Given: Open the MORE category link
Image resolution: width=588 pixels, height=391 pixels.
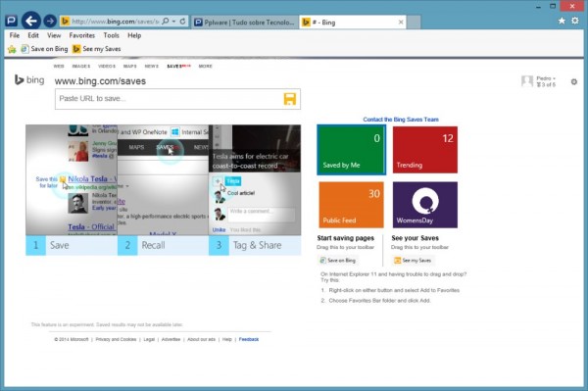Looking at the screenshot, I should click(205, 66).
